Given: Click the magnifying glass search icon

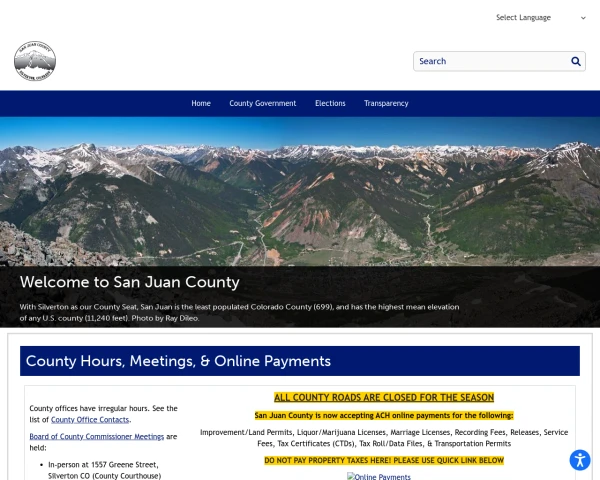Looking at the screenshot, I should (x=576, y=61).
